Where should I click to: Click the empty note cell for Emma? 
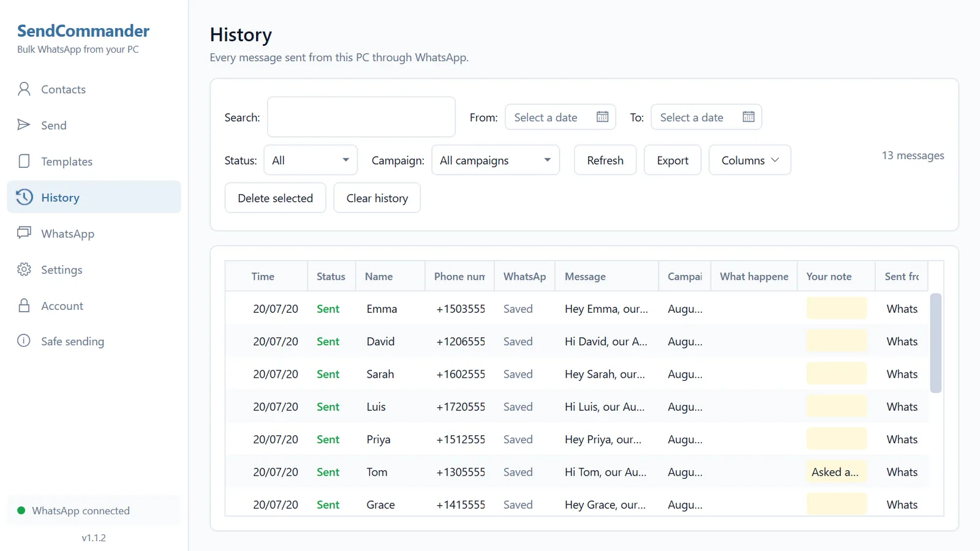[x=837, y=309]
